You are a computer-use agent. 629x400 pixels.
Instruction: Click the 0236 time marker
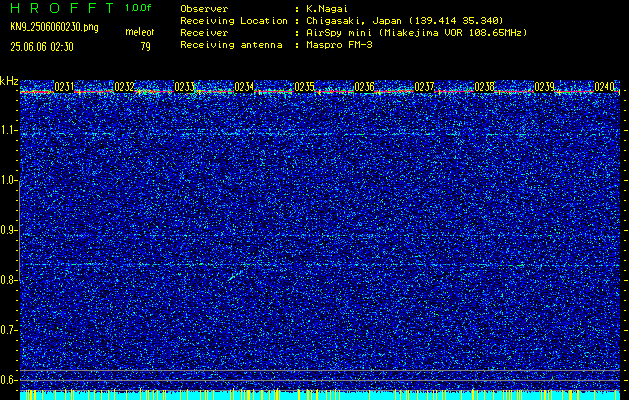(x=364, y=87)
